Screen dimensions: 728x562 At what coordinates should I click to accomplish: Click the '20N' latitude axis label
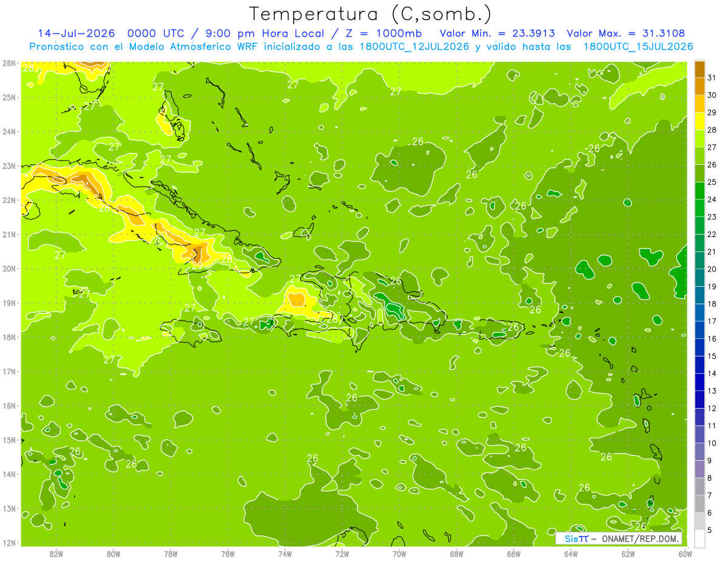[x=9, y=269]
